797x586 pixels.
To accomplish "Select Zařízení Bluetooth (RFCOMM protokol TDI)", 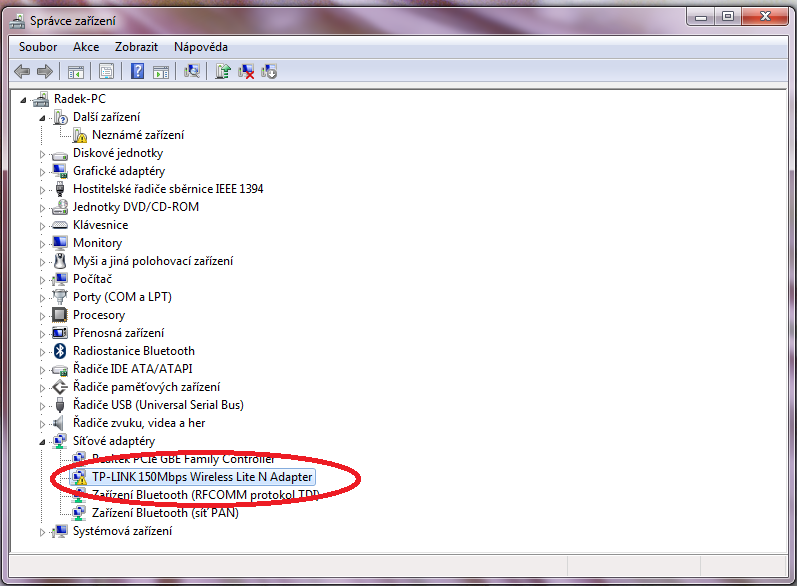I will click(x=205, y=495).
